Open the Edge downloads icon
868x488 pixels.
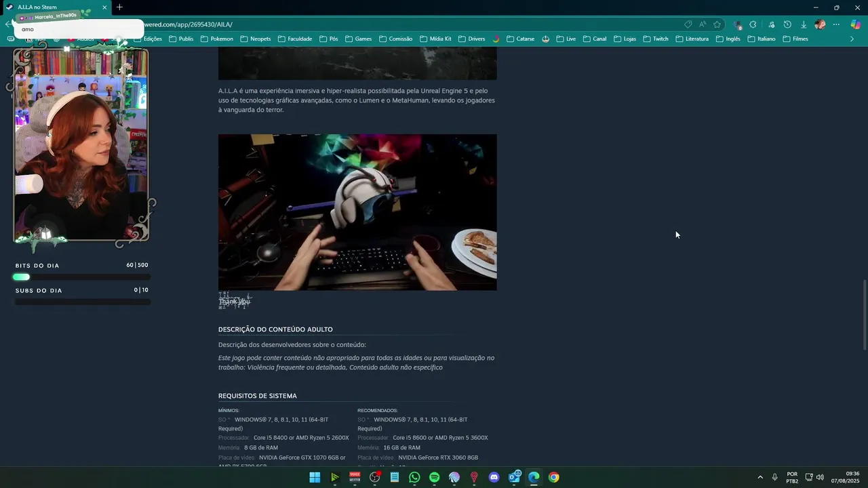pyautogui.click(x=804, y=24)
